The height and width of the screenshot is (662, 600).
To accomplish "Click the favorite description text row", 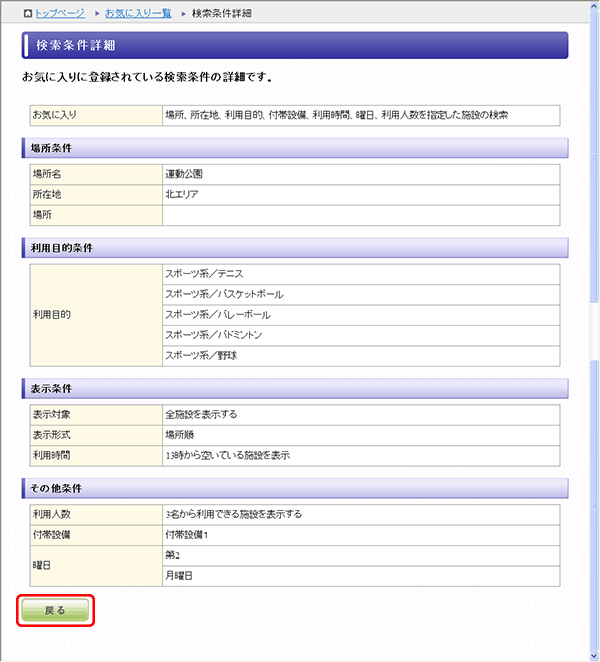I will (361, 115).
